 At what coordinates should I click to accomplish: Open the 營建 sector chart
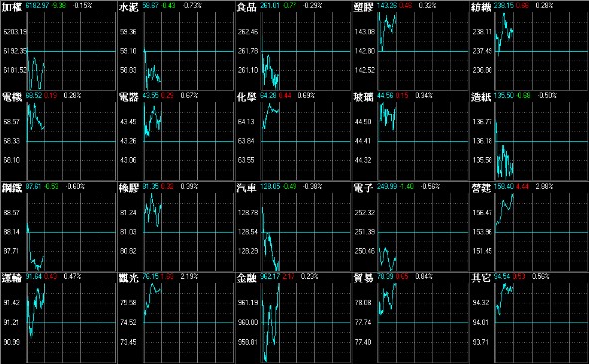[529, 227]
